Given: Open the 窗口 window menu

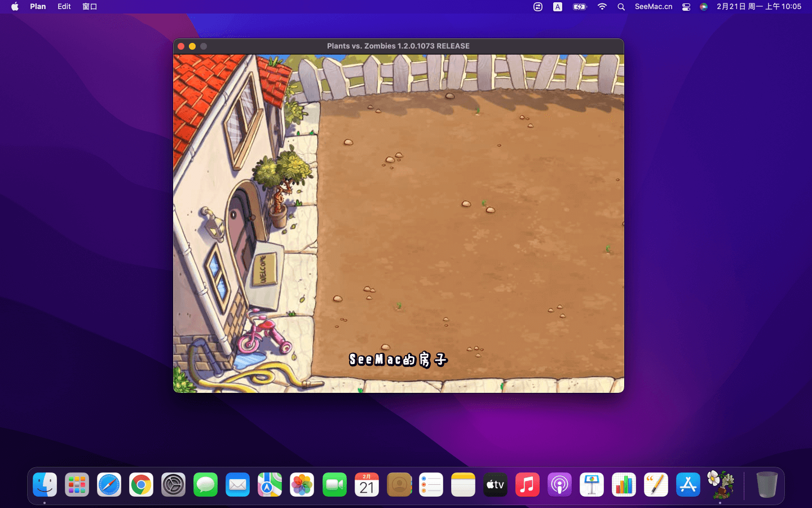Looking at the screenshot, I should click(x=90, y=7).
